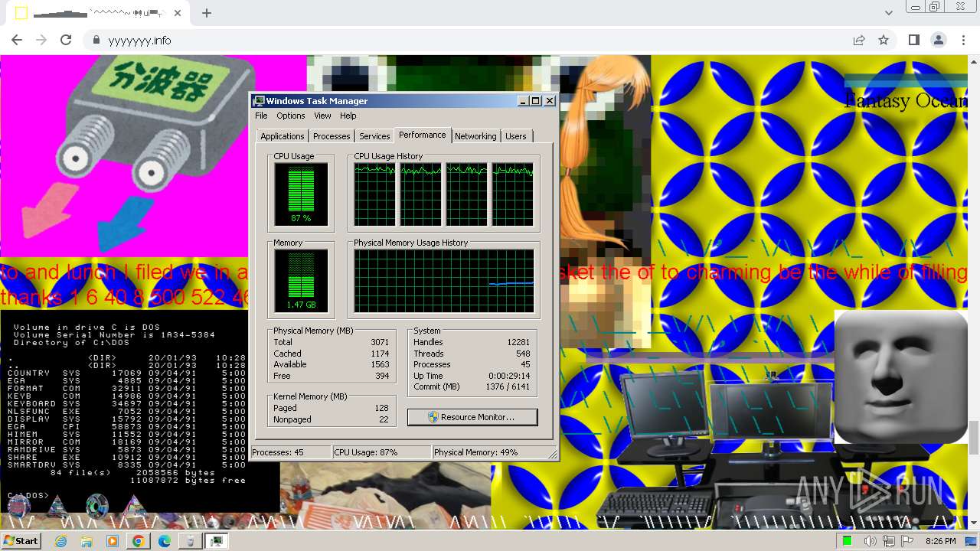This screenshot has height=551, width=980.
Task: Open the volume speaker tray icon
Action: [x=871, y=541]
